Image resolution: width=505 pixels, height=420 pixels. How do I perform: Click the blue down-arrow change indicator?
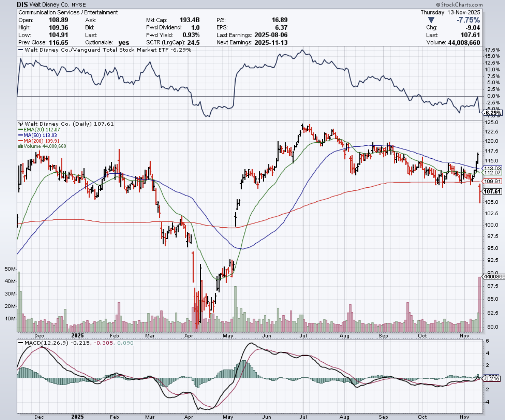tap(431, 20)
